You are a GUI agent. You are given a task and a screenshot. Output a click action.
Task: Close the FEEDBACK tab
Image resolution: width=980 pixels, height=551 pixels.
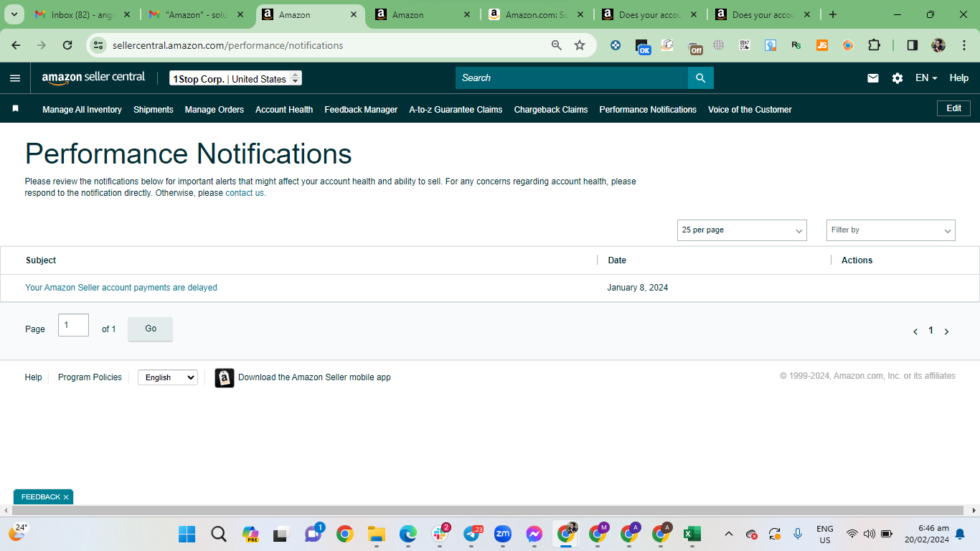[x=66, y=497]
